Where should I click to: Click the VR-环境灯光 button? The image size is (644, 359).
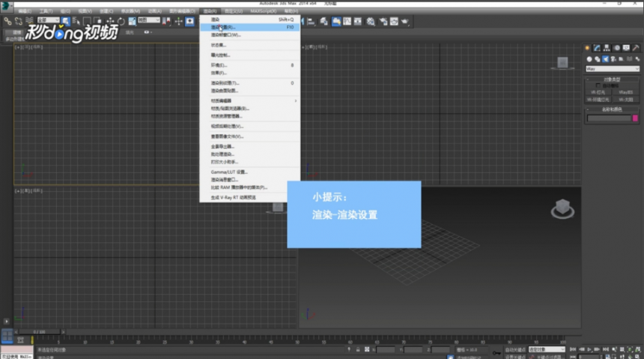coord(598,100)
